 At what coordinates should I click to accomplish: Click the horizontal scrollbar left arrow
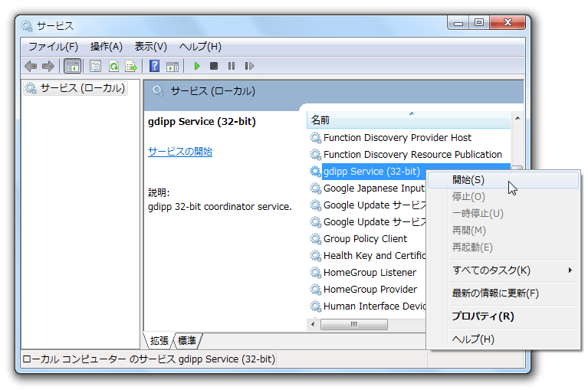pyautogui.click(x=313, y=324)
